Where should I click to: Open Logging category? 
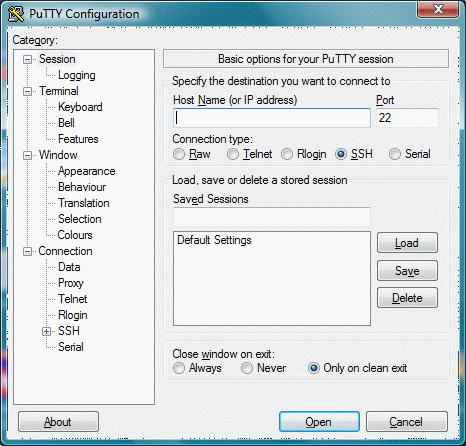pyautogui.click(x=77, y=75)
